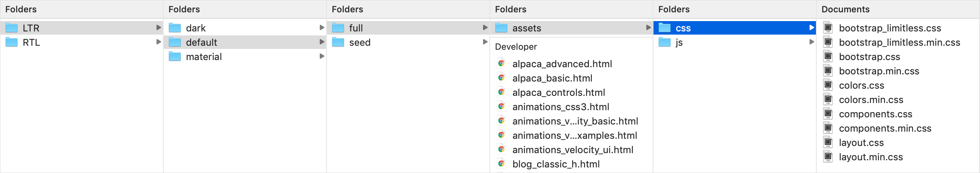
Task: Select the dark folder icon
Action: pyautogui.click(x=175, y=28)
